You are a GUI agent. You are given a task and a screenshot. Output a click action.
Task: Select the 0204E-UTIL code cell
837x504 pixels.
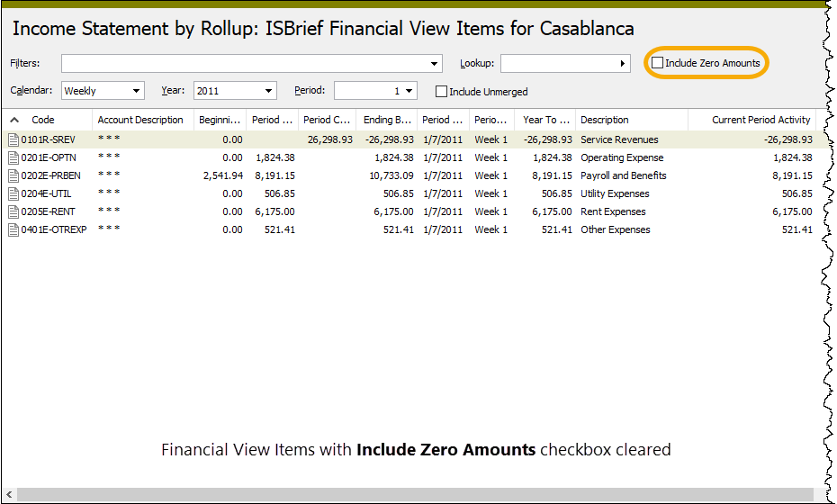coord(46,193)
